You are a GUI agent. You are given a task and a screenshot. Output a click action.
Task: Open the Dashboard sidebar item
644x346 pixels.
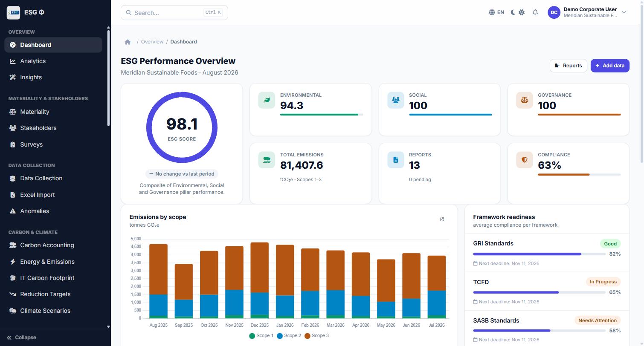coord(53,45)
